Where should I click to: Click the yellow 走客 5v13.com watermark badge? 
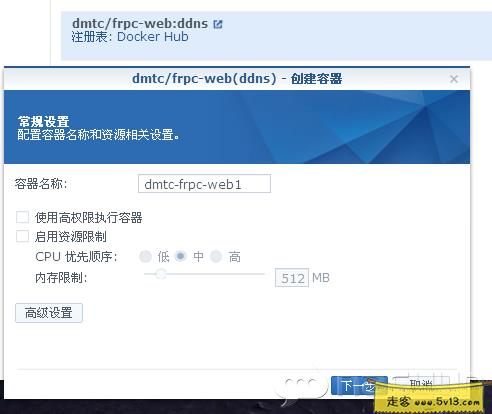(429, 399)
